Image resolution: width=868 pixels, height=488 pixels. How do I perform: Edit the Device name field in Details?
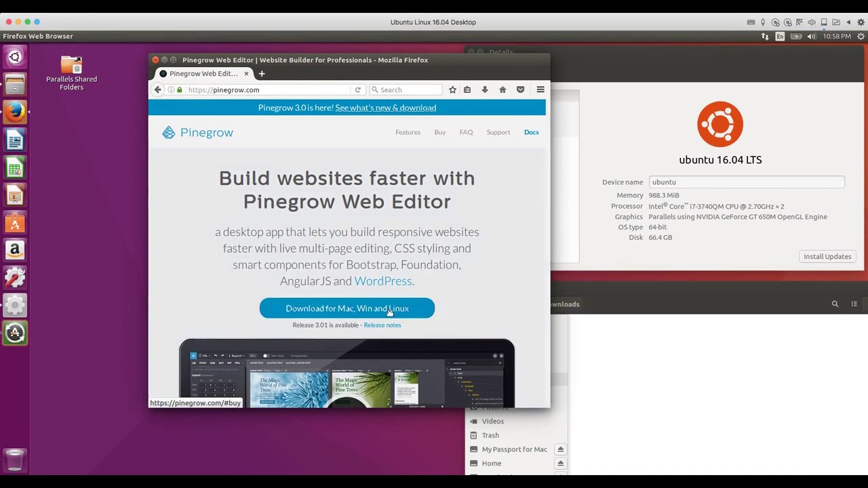[747, 182]
